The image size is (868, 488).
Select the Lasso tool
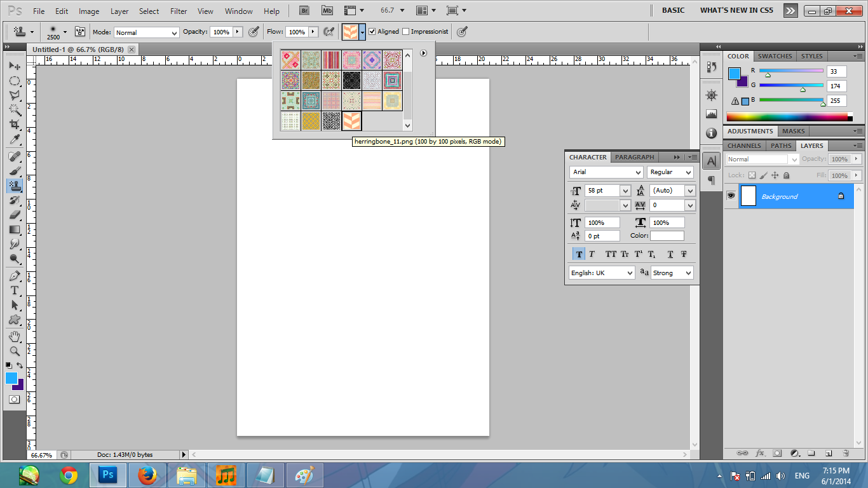coord(14,95)
